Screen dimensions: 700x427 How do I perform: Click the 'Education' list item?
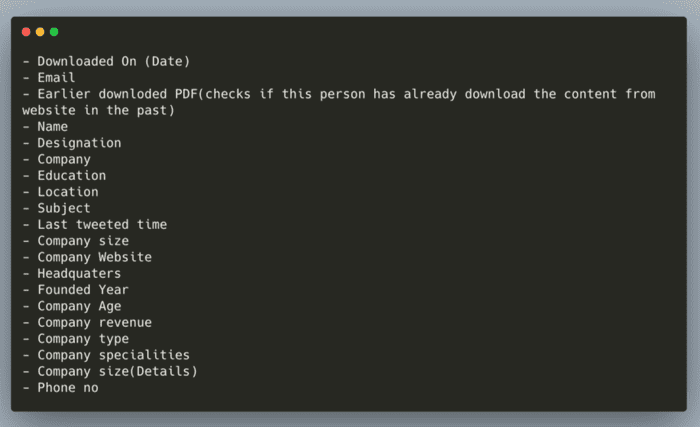(x=64, y=176)
